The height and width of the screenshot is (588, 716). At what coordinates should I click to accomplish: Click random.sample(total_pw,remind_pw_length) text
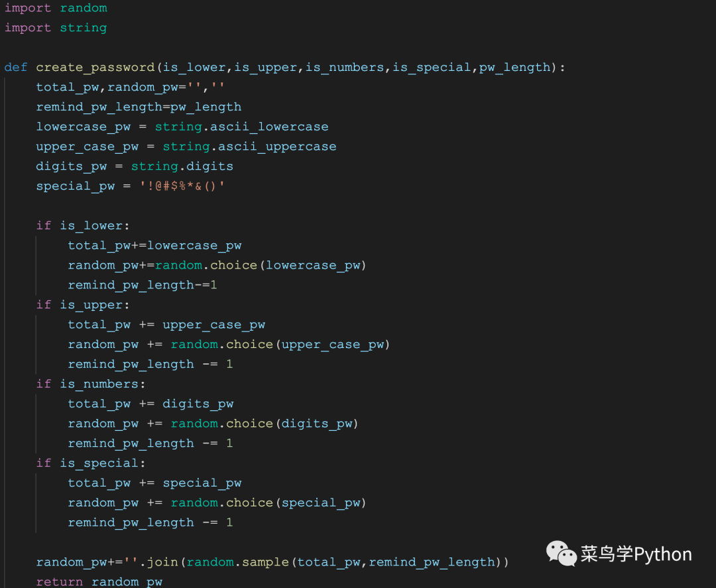coord(344,562)
